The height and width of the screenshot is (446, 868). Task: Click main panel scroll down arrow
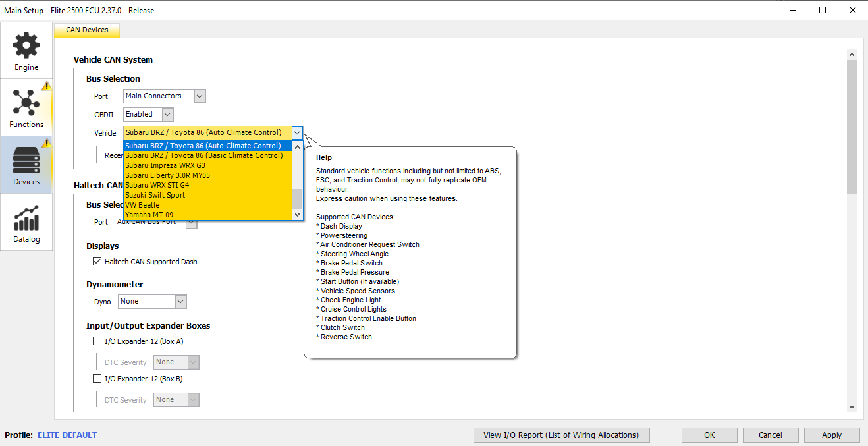click(x=852, y=407)
